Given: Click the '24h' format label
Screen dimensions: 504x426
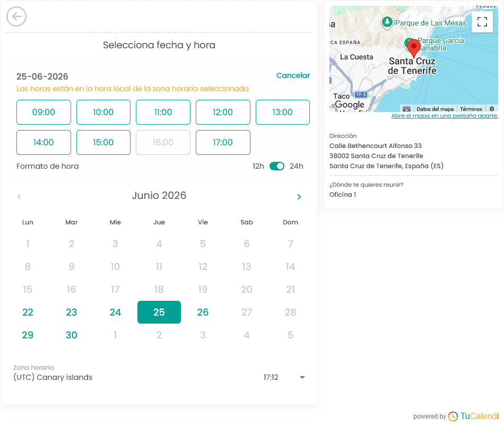Looking at the screenshot, I should (x=297, y=166).
